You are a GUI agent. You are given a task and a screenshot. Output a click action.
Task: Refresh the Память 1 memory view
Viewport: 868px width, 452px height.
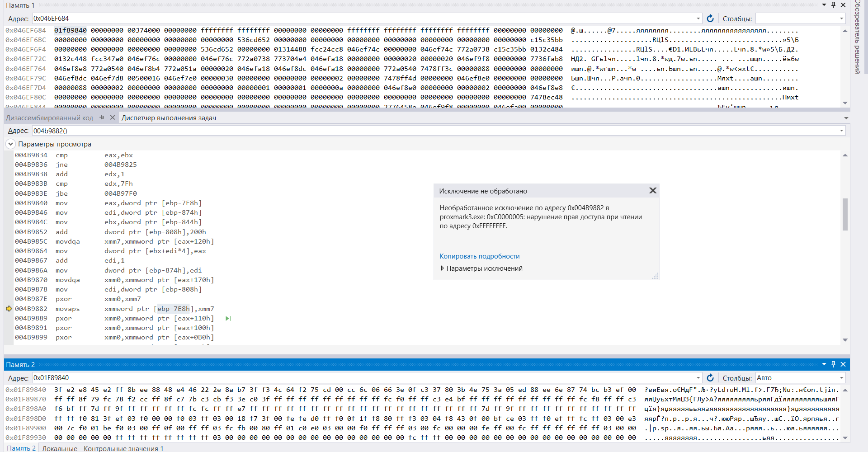point(710,19)
